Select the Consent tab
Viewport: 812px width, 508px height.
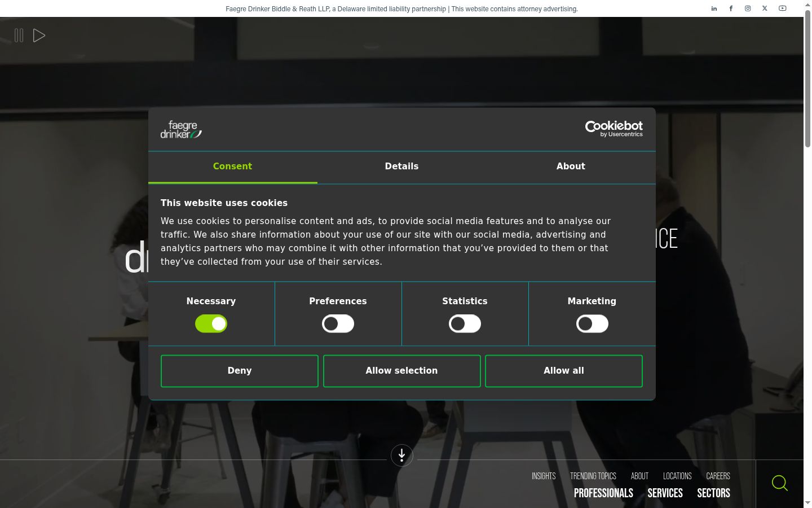(233, 167)
